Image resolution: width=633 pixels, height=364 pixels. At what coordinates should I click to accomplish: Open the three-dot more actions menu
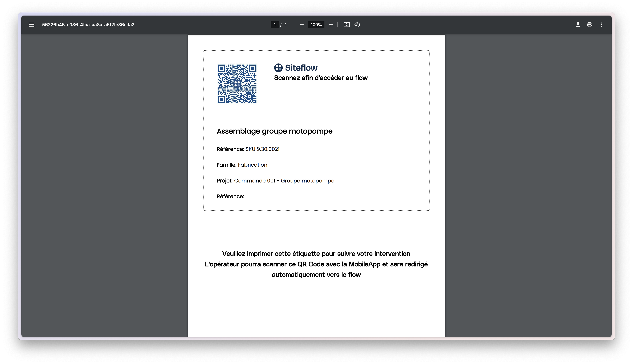(x=601, y=25)
